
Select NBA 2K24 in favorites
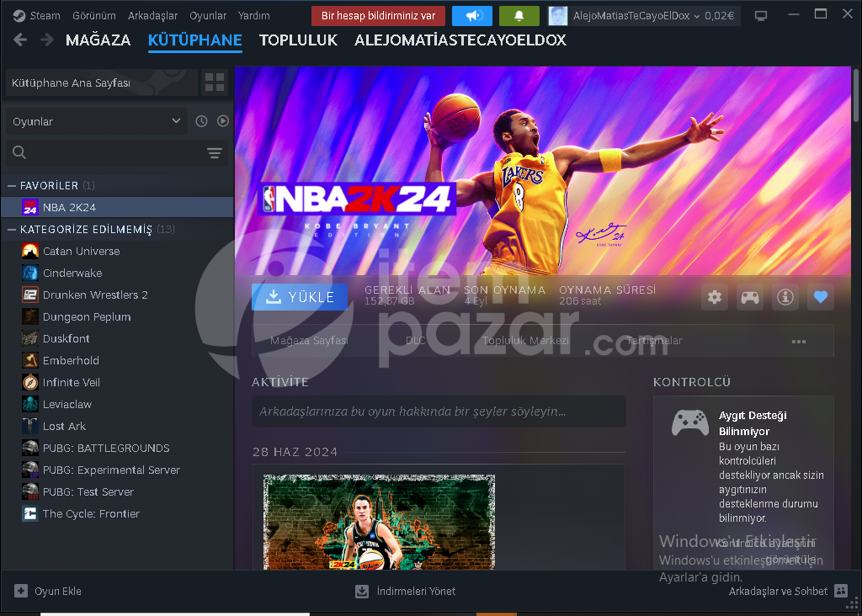pyautogui.click(x=117, y=207)
